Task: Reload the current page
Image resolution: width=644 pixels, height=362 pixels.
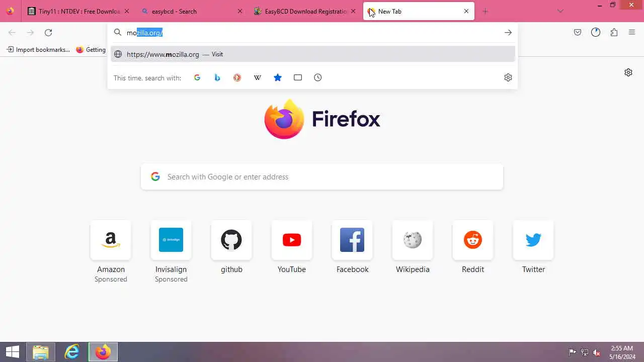Action: click(x=48, y=33)
